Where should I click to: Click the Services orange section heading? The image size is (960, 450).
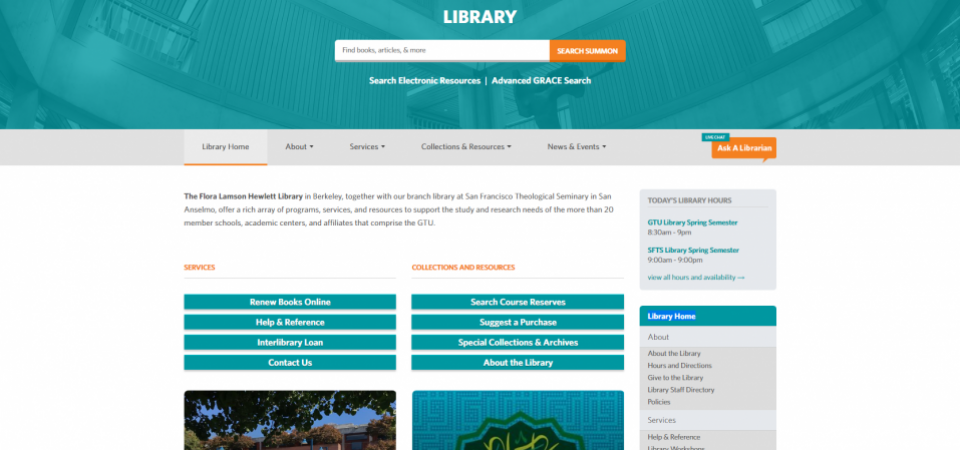pyautogui.click(x=200, y=268)
